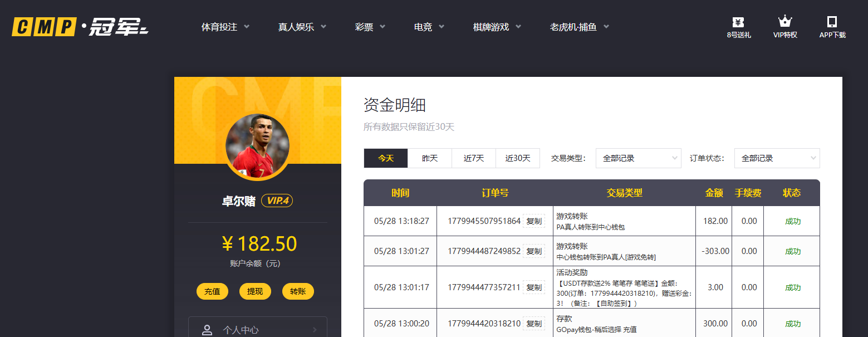Click the 转账 button
Viewport: 868px width, 337px height.
click(x=298, y=291)
